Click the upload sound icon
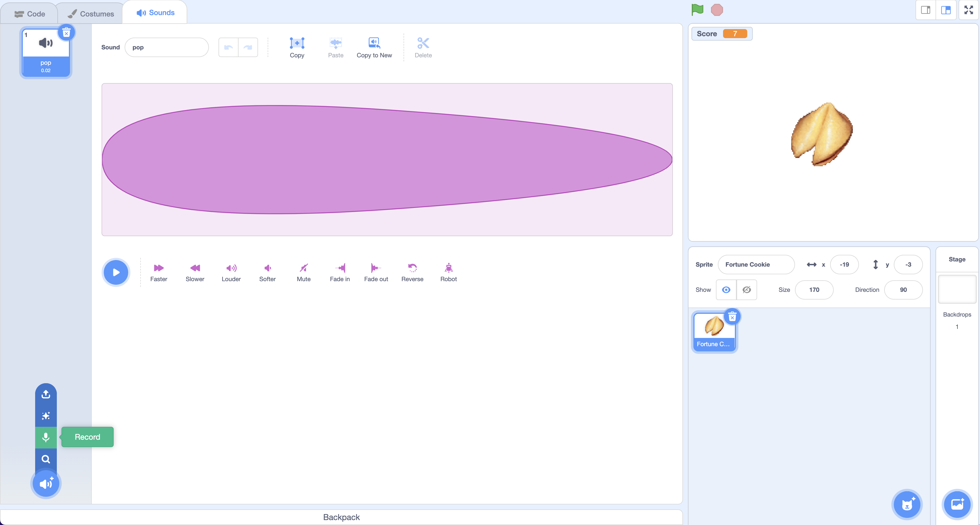 point(46,394)
